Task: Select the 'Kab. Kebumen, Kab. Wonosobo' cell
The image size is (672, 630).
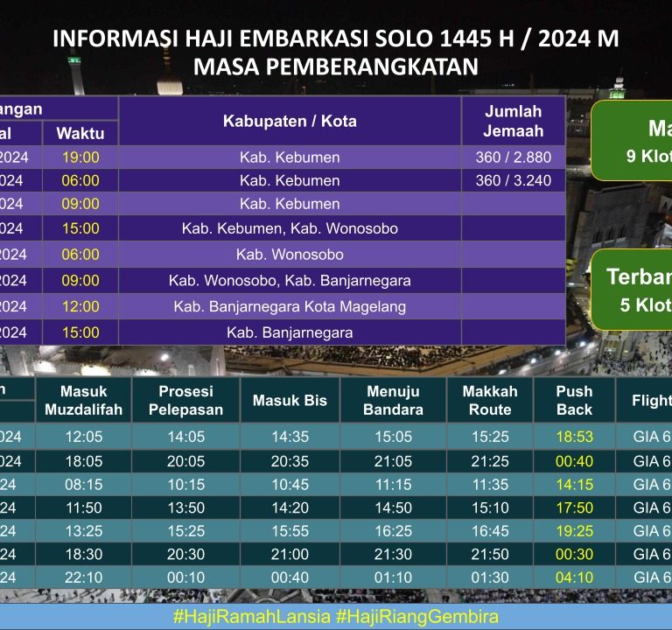Action: point(290,228)
